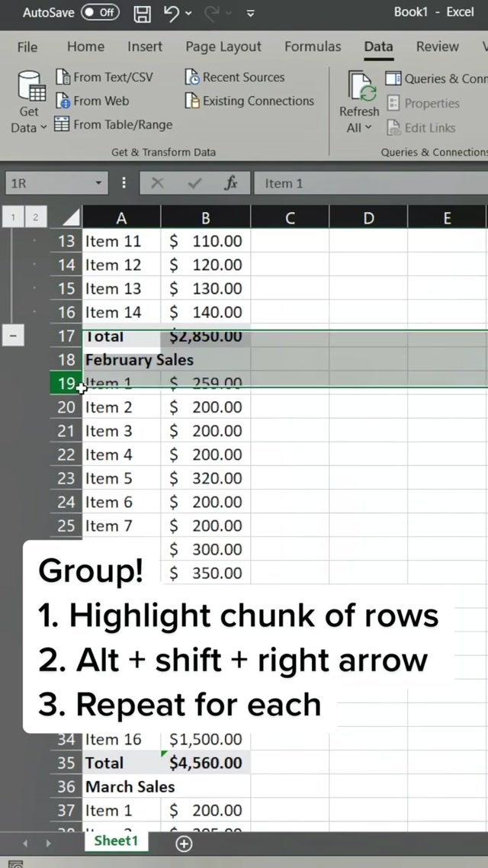
Task: Show outline level 2 rows
Action: coord(35,217)
